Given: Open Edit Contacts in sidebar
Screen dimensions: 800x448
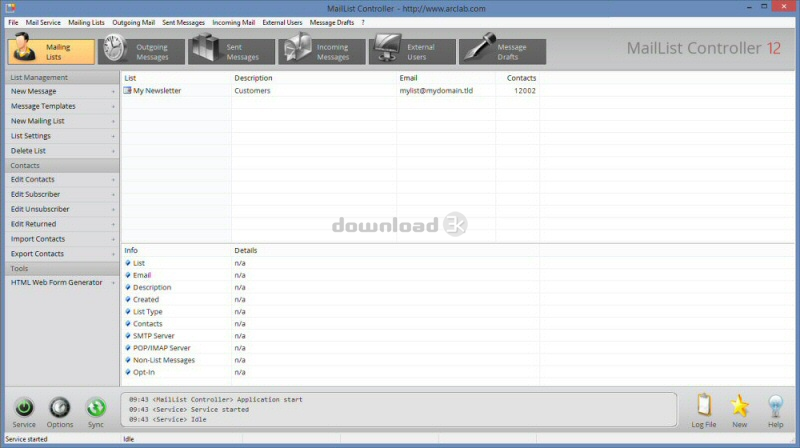Looking at the screenshot, I should pos(62,180).
